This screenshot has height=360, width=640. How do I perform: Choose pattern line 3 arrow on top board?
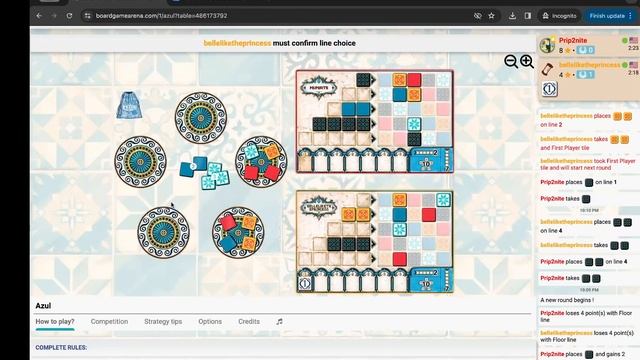click(x=373, y=109)
